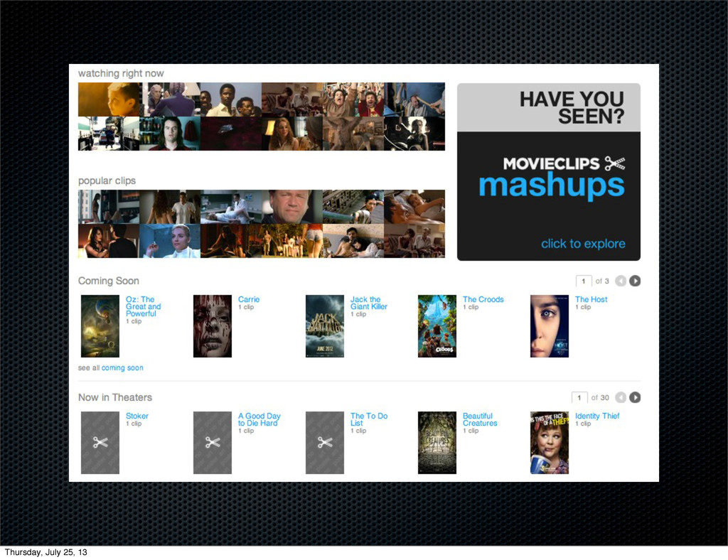Open The Croods movie poster

click(x=437, y=326)
